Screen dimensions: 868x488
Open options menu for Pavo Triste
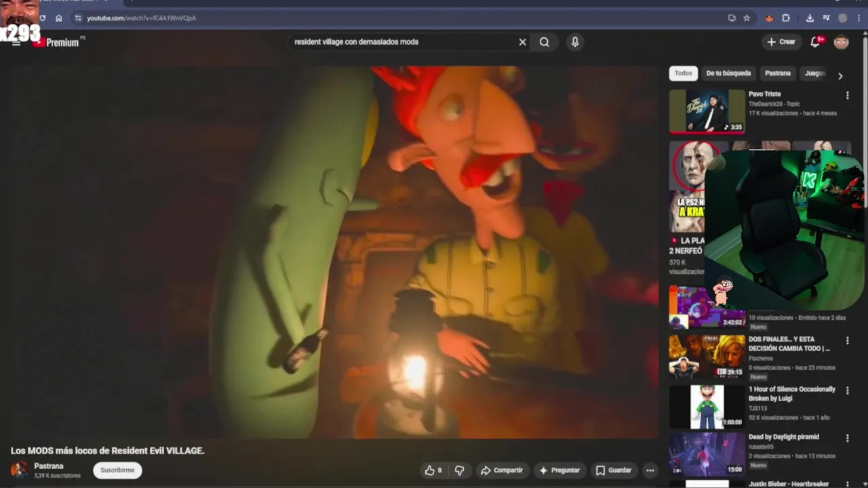tap(847, 96)
